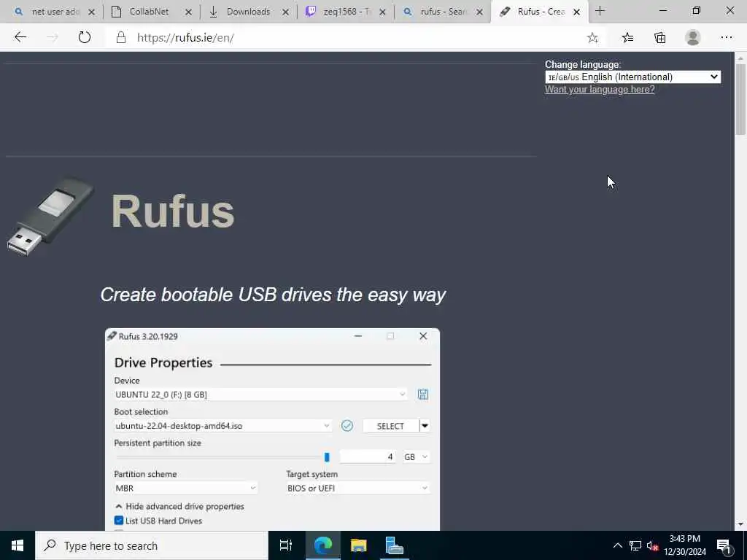Go back to the previous page
The width and height of the screenshot is (747, 560).
coord(20,37)
